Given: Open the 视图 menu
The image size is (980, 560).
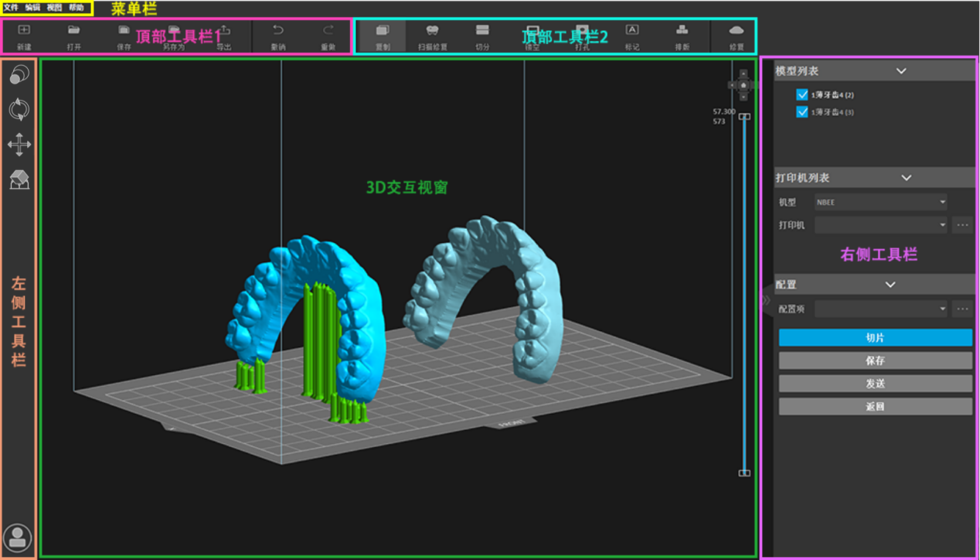Looking at the screenshot, I should coord(54,8).
